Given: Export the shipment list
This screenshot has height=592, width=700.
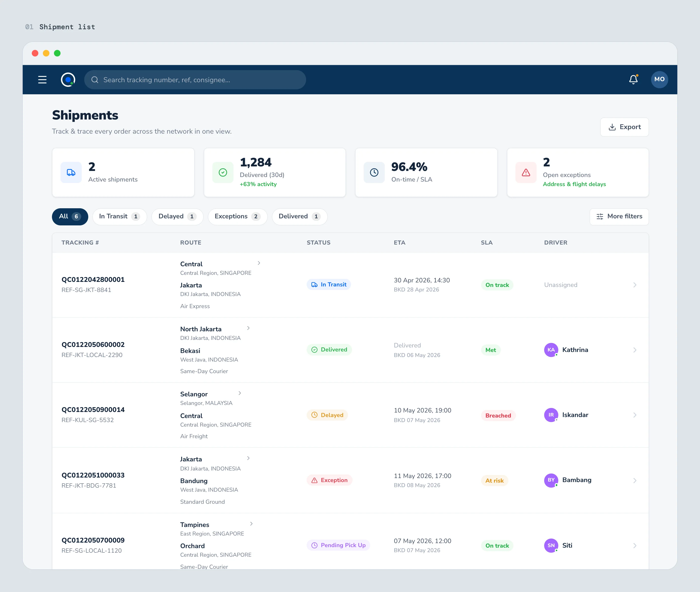Looking at the screenshot, I should tap(624, 127).
